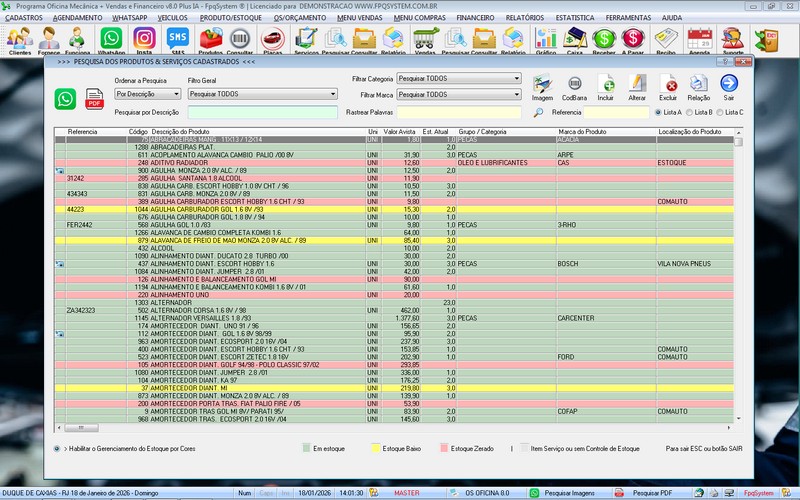
Task: Click the Rastrear Palavras input field
Action: coord(458,112)
